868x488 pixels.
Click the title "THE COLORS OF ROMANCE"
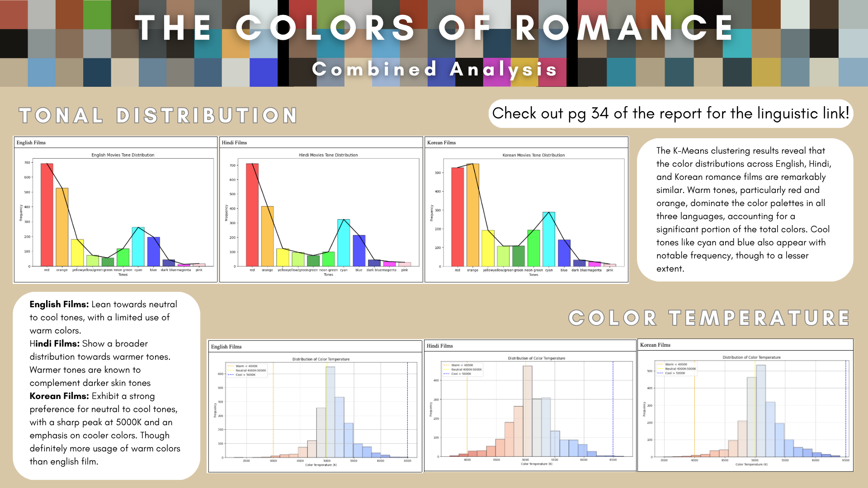point(435,28)
